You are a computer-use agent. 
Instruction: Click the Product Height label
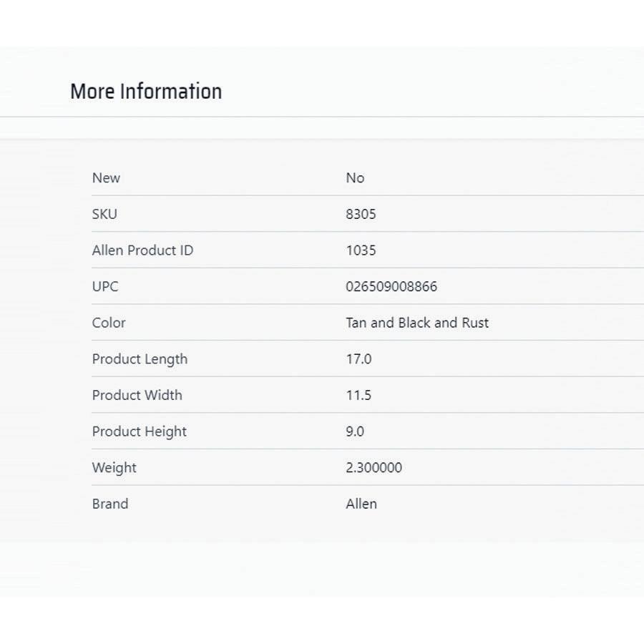[x=139, y=431]
